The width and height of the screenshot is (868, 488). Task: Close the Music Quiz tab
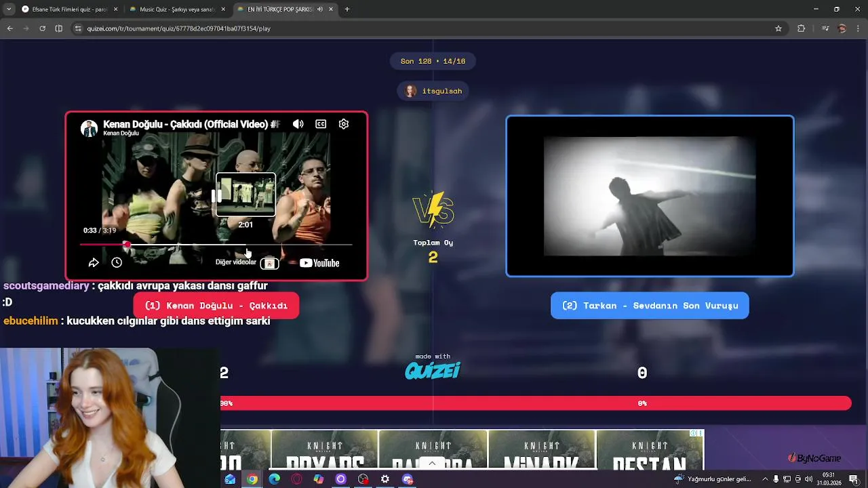(223, 9)
